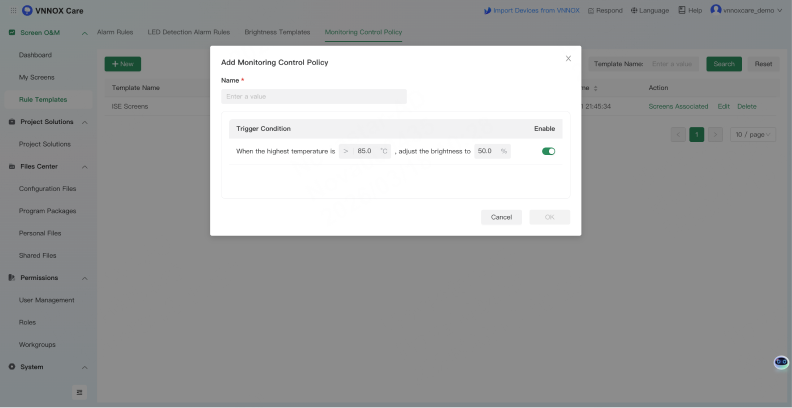Collapse the sidebar using bottom menu icon
Screen dimensions: 792x408
click(80, 392)
